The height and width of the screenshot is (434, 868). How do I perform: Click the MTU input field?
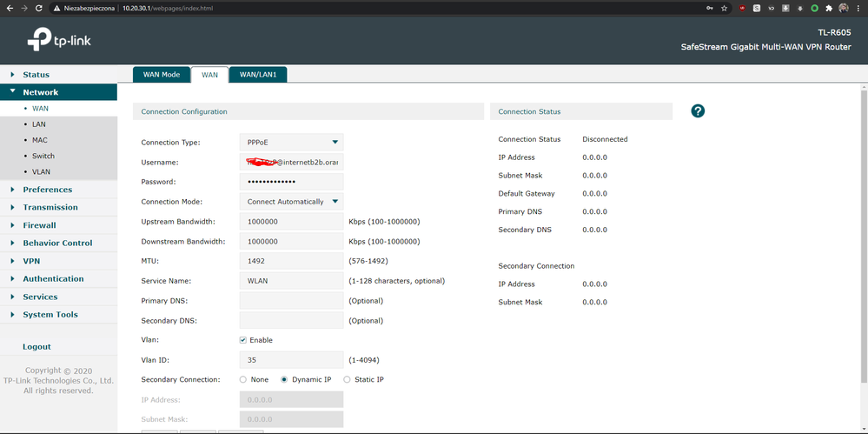tap(291, 261)
